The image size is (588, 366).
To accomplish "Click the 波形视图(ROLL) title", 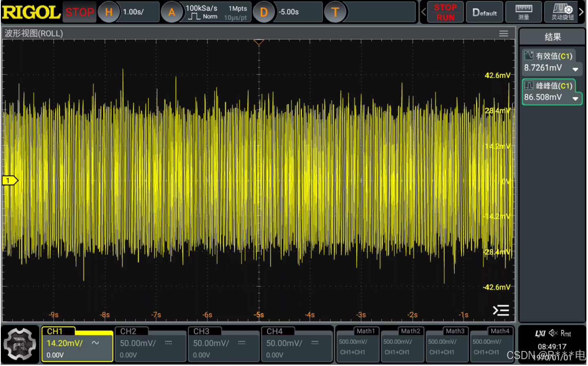I will click(x=34, y=33).
